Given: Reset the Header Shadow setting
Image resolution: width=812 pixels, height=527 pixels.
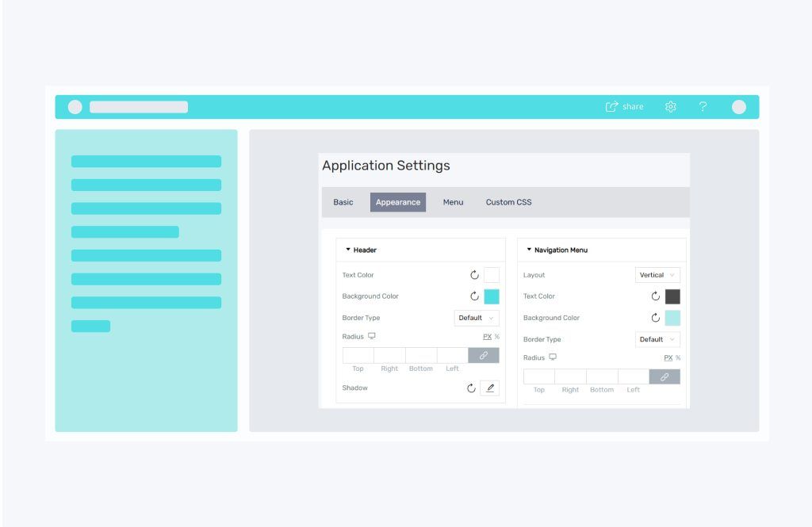Looking at the screenshot, I should coord(471,388).
